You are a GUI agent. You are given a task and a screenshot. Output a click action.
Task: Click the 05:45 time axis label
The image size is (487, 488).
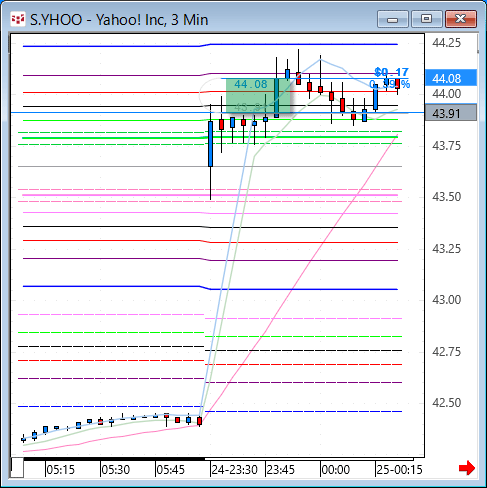tap(170, 470)
